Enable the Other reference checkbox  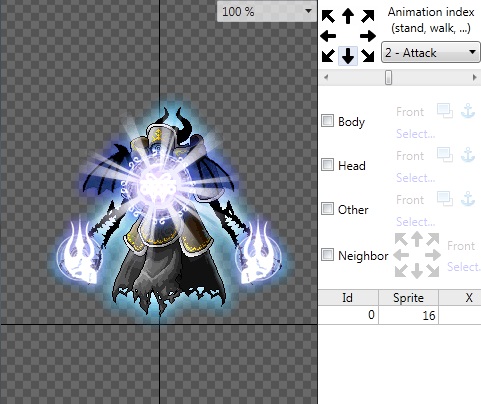coord(327,209)
